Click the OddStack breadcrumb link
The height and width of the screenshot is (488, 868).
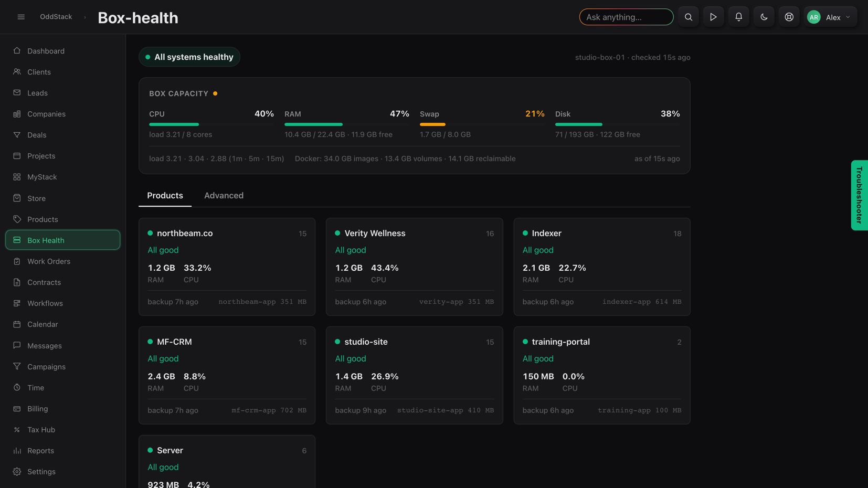[56, 17]
